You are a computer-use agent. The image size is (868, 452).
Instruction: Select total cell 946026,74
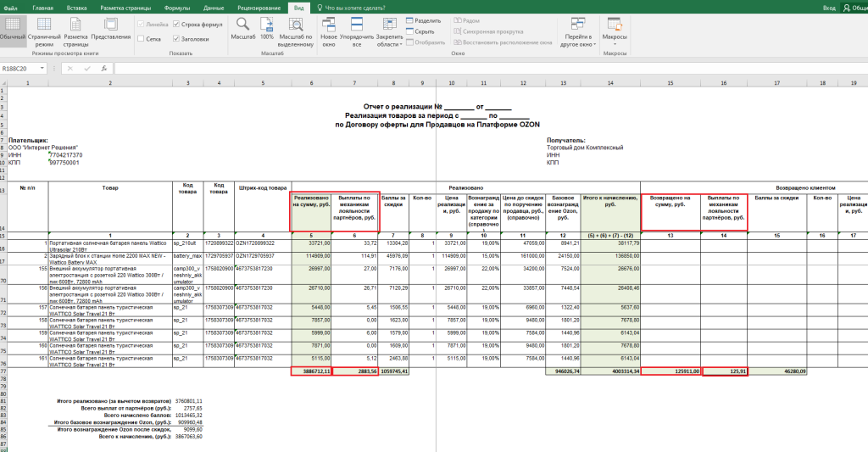pyautogui.click(x=563, y=371)
